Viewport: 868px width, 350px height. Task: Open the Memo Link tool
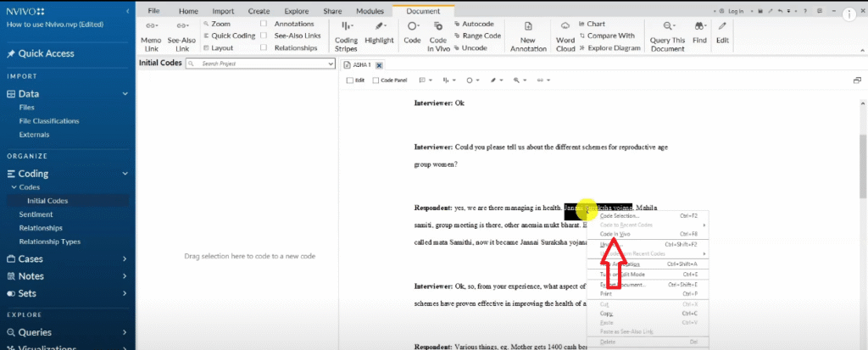[151, 36]
